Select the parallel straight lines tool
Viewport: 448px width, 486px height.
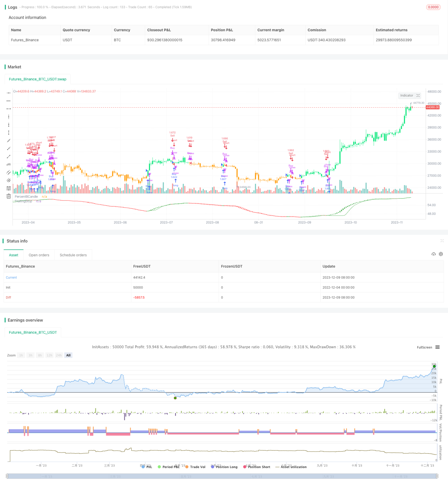9,180
